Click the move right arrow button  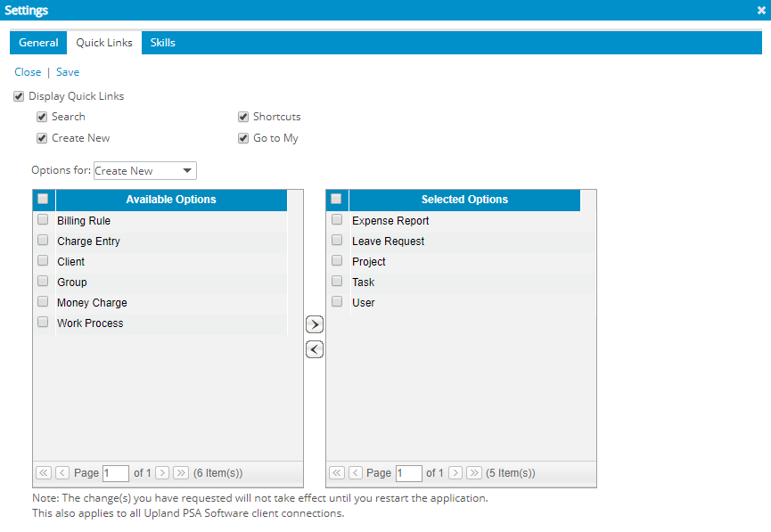click(315, 323)
